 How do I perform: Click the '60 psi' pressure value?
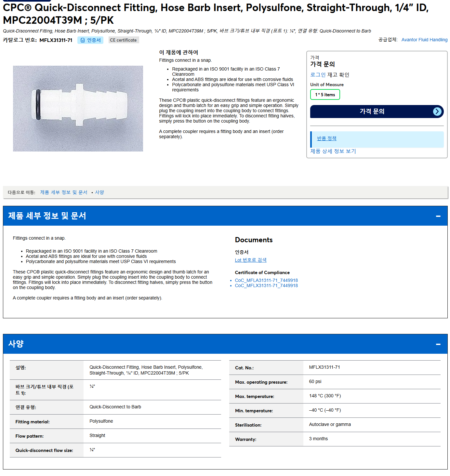[x=315, y=381]
